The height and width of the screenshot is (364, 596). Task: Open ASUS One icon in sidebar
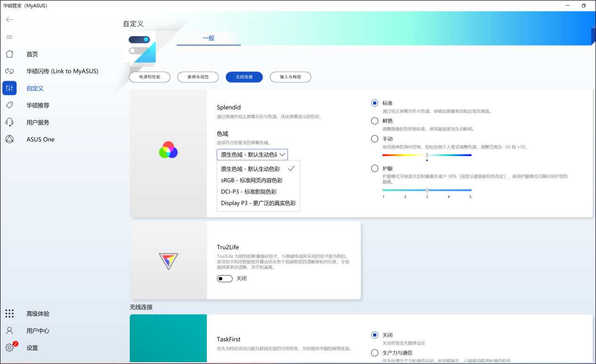pos(9,139)
